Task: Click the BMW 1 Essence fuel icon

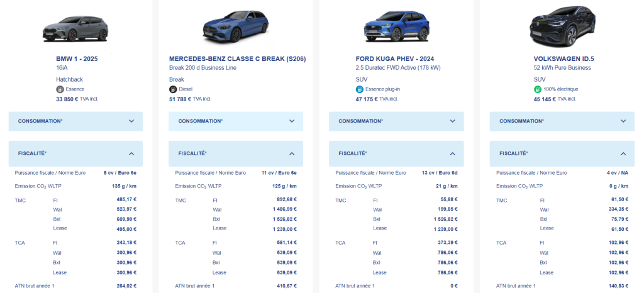Action: pos(60,89)
